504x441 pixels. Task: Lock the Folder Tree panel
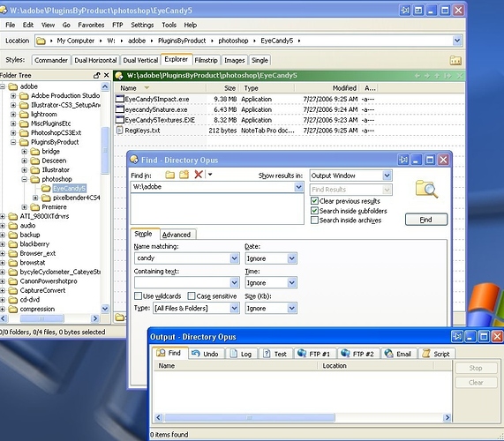point(96,75)
